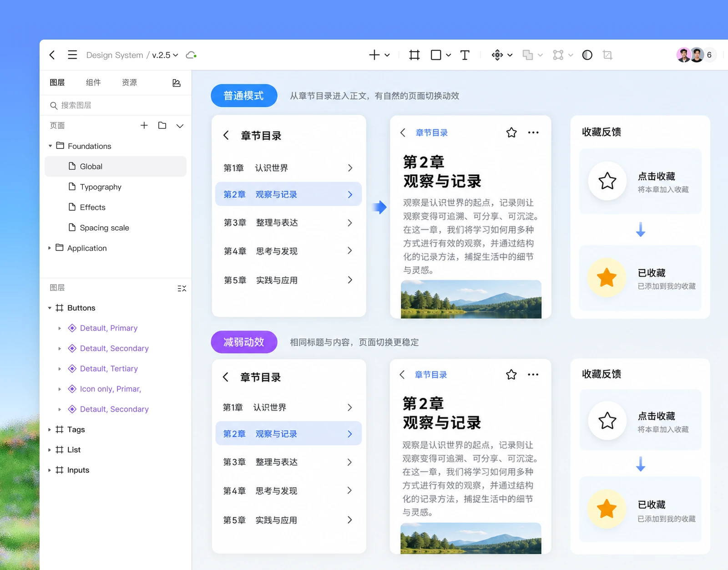728x570 pixels.
Task: Click the half-circle mask icon
Action: click(587, 55)
